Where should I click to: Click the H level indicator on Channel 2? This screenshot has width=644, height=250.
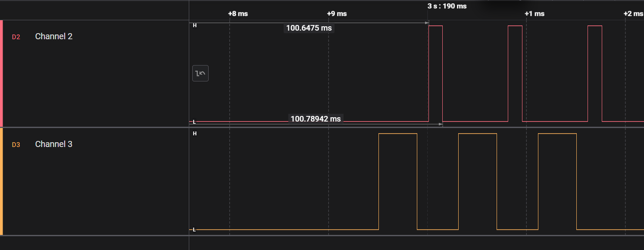click(x=194, y=26)
